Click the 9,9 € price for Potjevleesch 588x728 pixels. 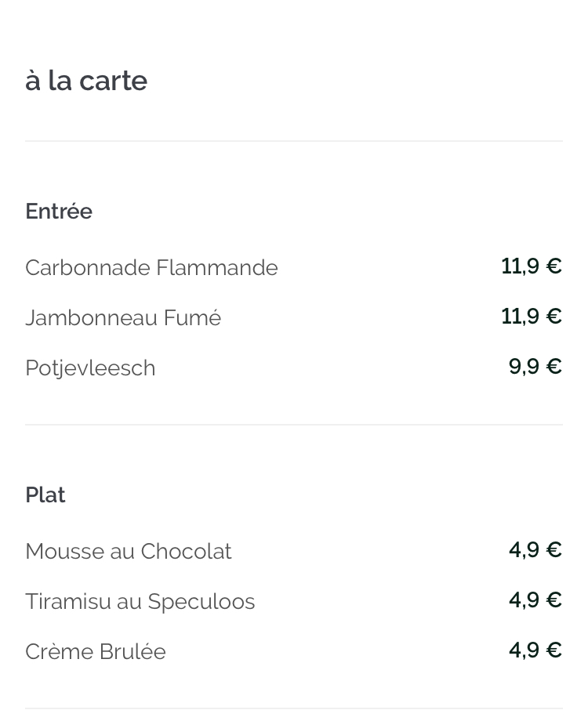[535, 367]
